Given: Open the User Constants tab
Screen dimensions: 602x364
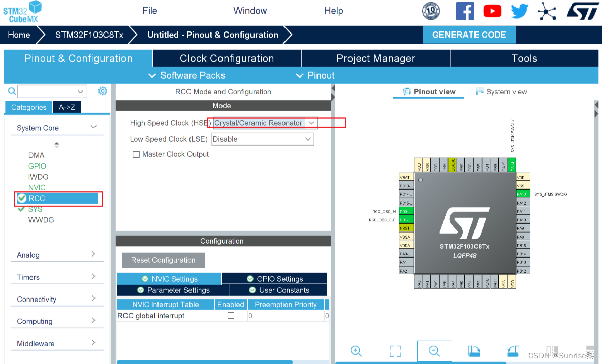Looking at the screenshot, I should pos(279,290).
